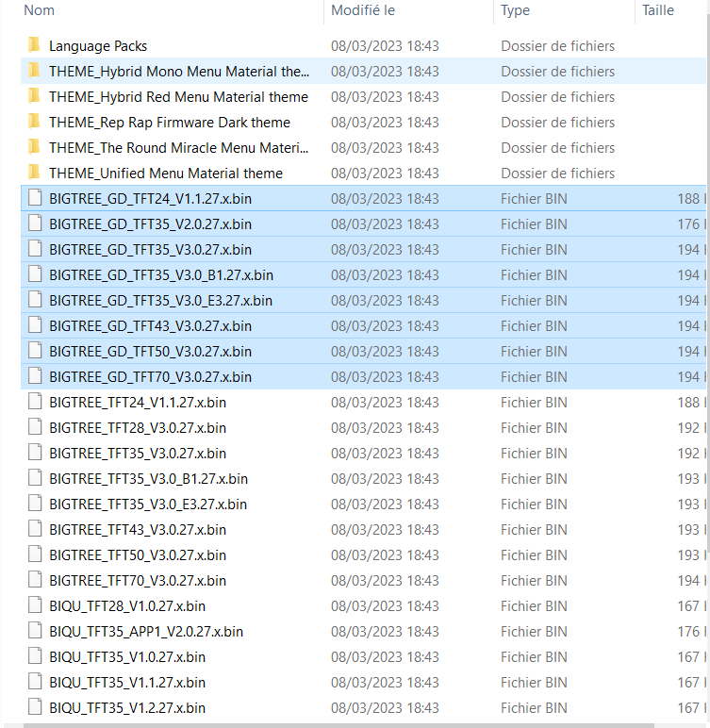Click the THEME_Unified Menu Material folder icon

pyautogui.click(x=34, y=173)
